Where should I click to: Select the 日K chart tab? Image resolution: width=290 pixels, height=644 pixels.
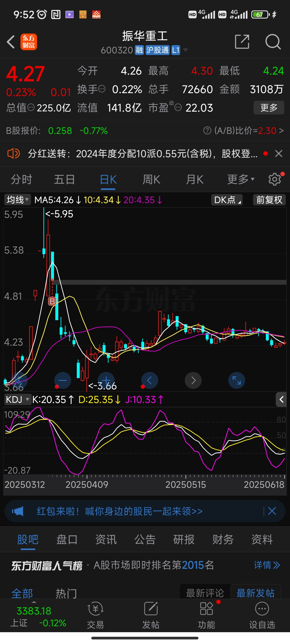tap(108, 179)
